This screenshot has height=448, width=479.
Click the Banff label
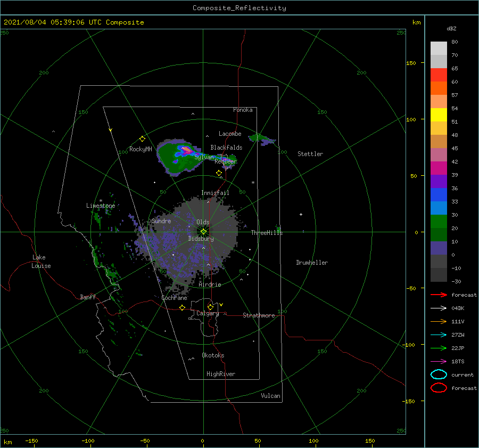pyautogui.click(x=88, y=297)
